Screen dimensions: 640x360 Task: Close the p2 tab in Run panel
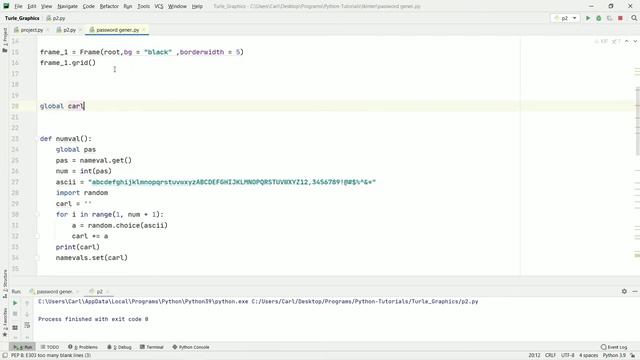tap(109, 291)
